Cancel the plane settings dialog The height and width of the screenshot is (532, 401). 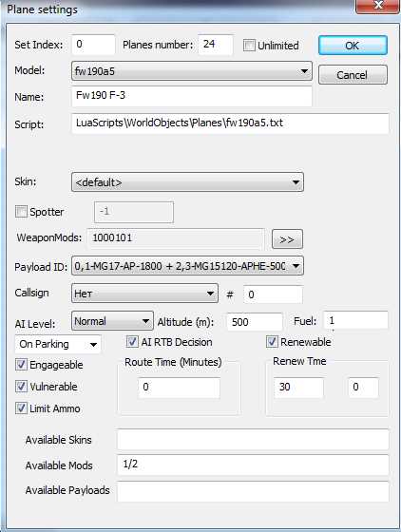[353, 75]
